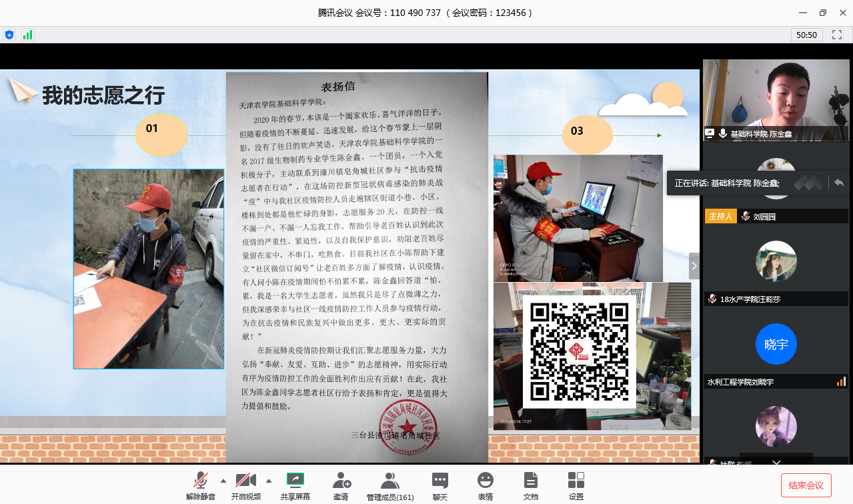The height and width of the screenshot is (504, 853).
Task: Check the green network signal icon
Action: tap(27, 35)
